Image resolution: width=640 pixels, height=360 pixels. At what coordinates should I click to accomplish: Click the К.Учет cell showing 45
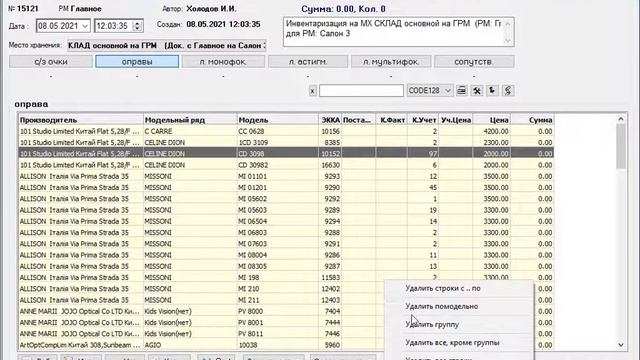[423, 187]
